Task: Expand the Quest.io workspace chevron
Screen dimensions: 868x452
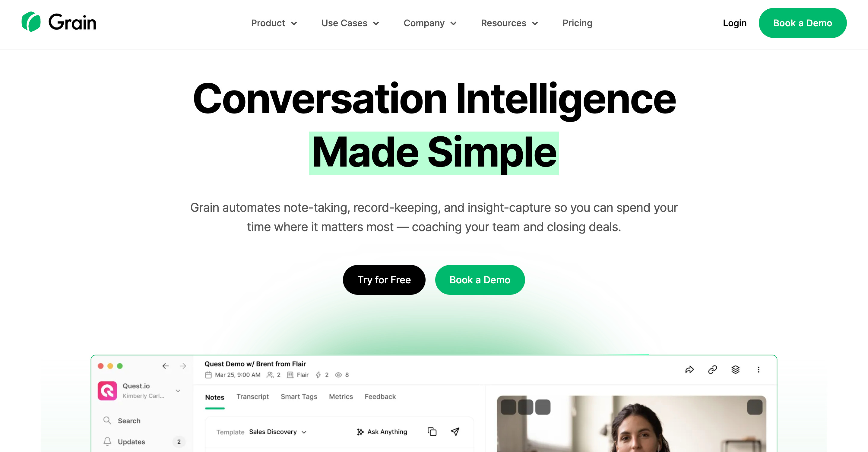Action: coord(178,391)
